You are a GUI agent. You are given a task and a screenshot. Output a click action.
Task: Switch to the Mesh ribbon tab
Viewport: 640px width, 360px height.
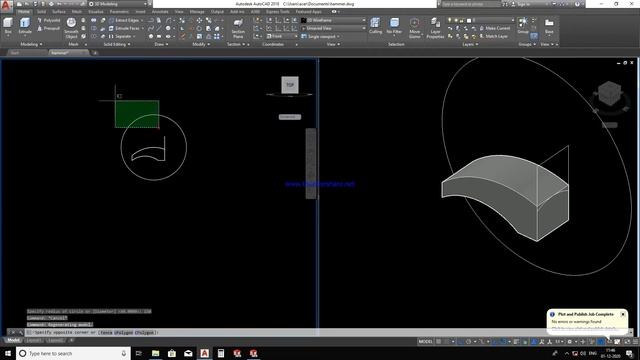[x=77, y=11]
